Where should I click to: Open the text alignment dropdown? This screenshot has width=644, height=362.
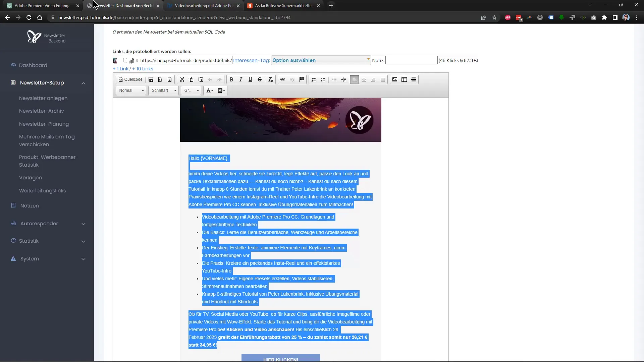[x=354, y=79]
